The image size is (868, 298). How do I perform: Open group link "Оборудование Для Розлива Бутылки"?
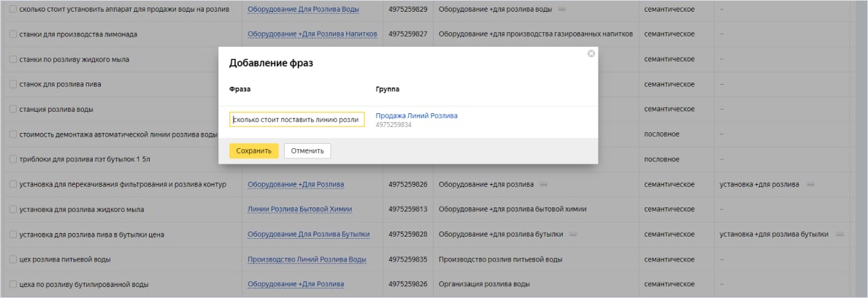tap(308, 234)
